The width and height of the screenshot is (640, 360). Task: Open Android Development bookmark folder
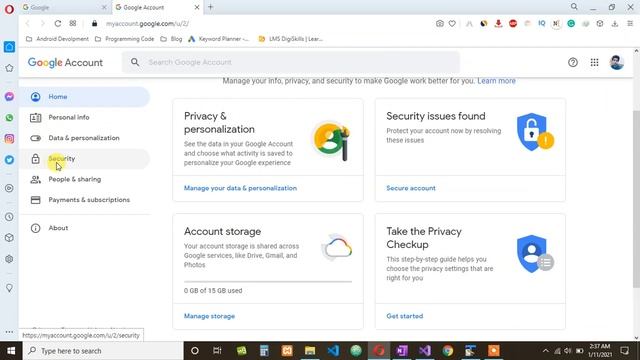[57, 39]
